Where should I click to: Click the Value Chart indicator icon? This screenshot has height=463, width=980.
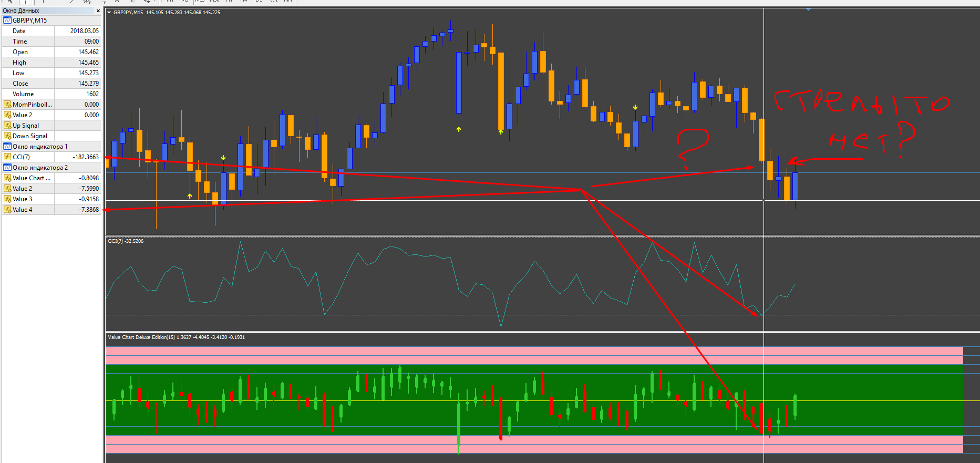(7, 178)
